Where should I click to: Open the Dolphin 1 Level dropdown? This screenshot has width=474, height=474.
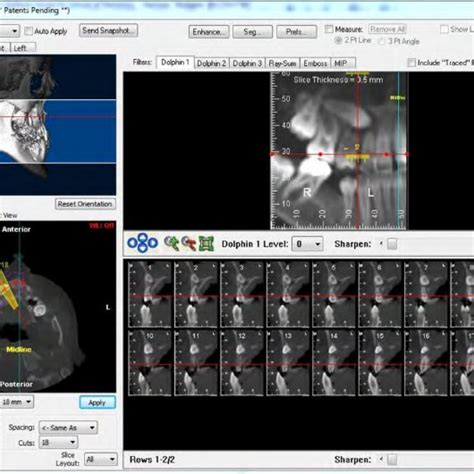tap(307, 244)
